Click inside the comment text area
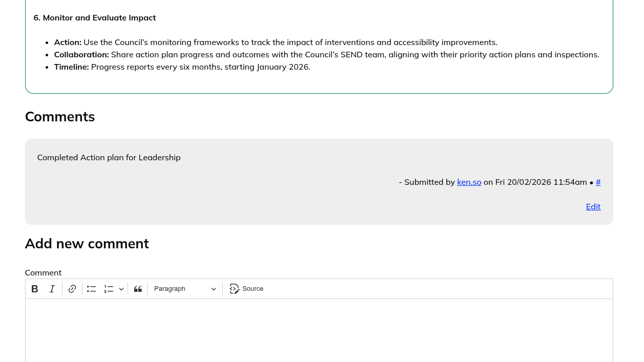The image size is (644, 362). pyautogui.click(x=319, y=330)
